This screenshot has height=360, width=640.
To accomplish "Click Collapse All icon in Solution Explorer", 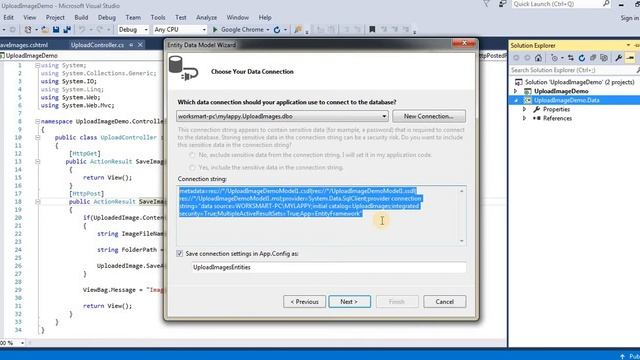I will 593,58.
